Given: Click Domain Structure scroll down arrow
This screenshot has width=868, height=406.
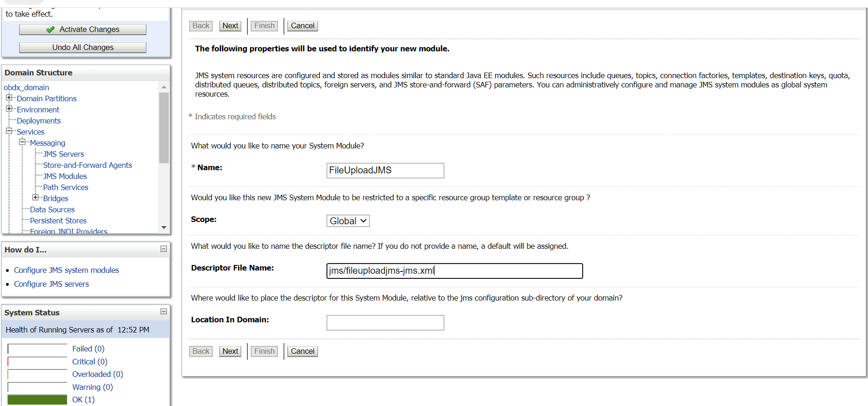Looking at the screenshot, I should pyautogui.click(x=164, y=228).
